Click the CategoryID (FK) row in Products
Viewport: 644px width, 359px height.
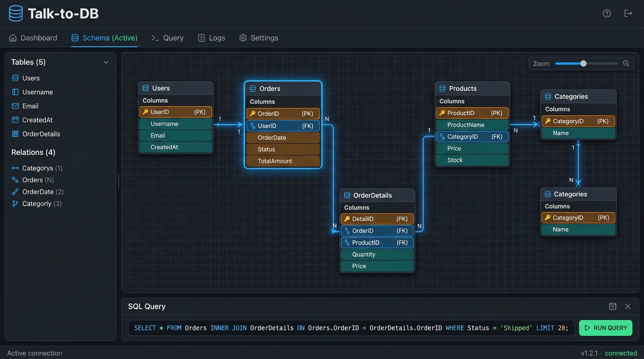coord(472,136)
